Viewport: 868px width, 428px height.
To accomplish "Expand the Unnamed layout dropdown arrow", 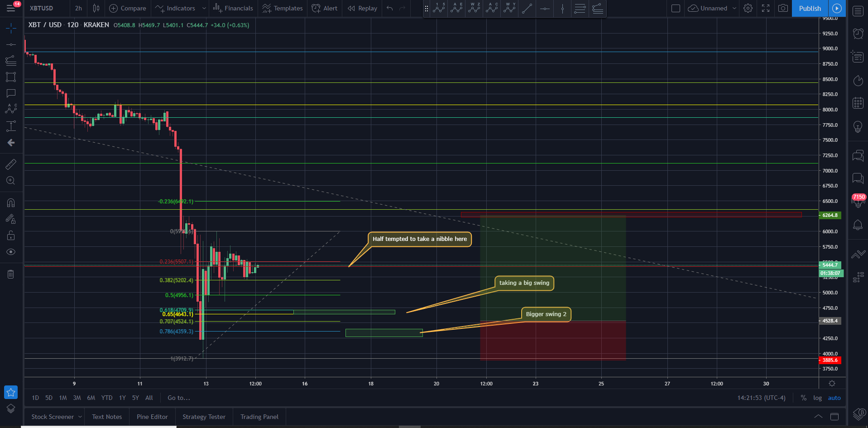I will click(x=734, y=8).
